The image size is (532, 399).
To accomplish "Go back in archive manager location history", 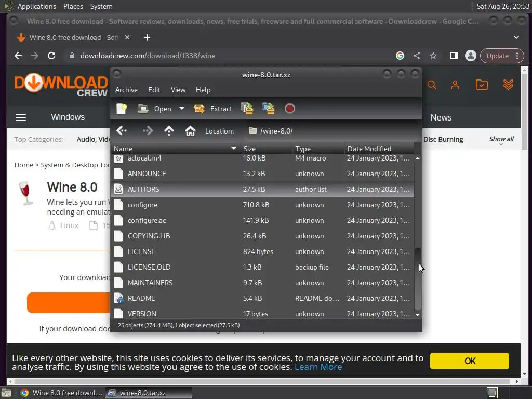I will coord(122,130).
